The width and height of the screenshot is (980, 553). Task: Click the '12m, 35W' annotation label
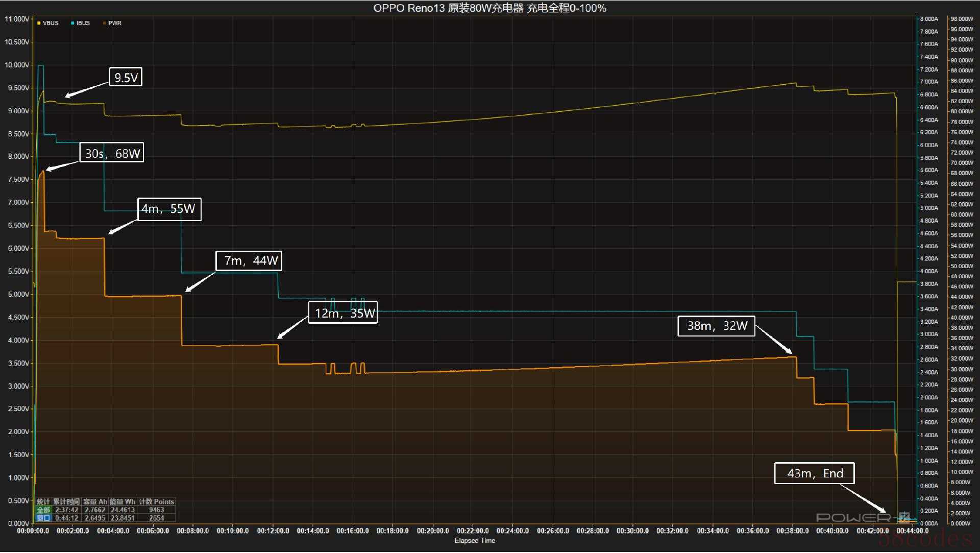coord(344,312)
